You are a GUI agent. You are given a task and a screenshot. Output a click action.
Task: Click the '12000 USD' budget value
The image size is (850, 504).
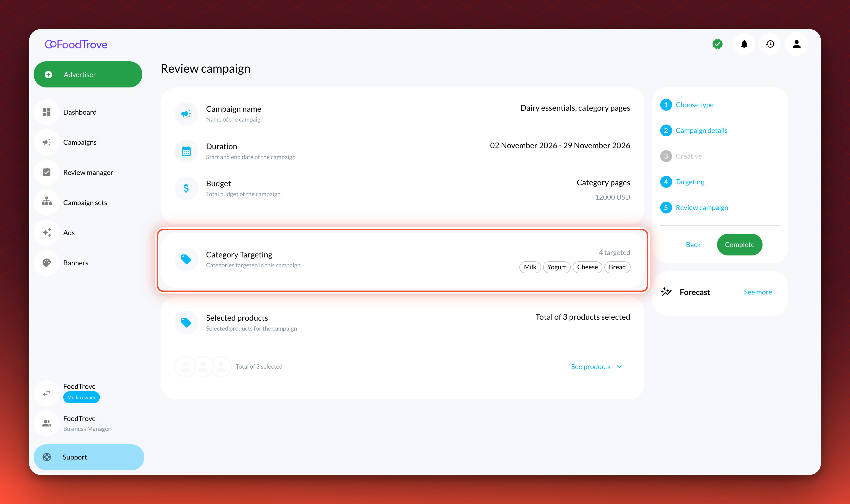click(612, 197)
